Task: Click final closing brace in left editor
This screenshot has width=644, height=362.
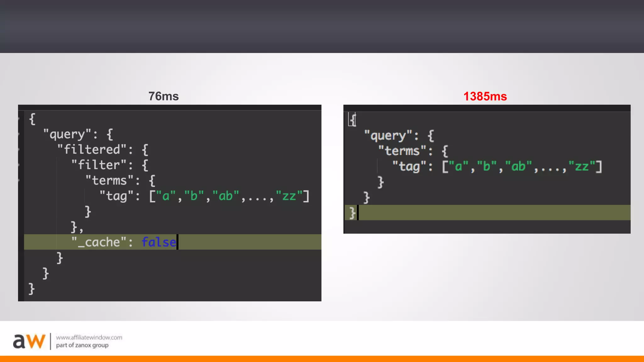Action: pos(31,288)
